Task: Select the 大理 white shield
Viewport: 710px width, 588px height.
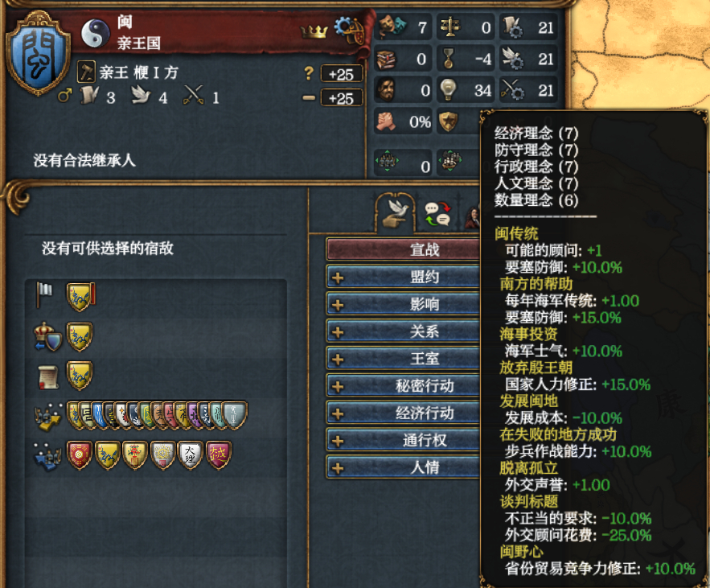Action: click(191, 454)
